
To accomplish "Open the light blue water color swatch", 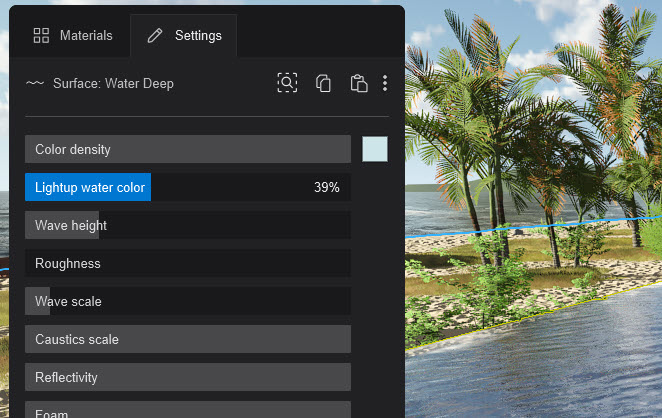I will coord(375,149).
